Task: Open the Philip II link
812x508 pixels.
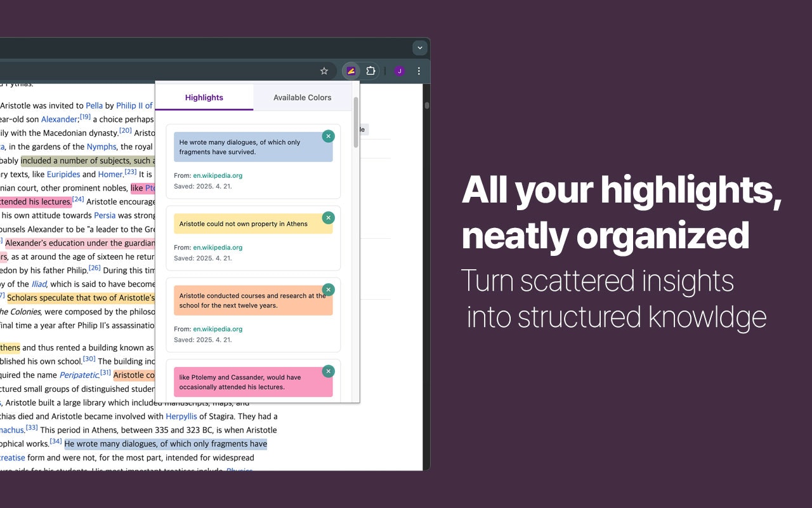Action: [x=134, y=106]
